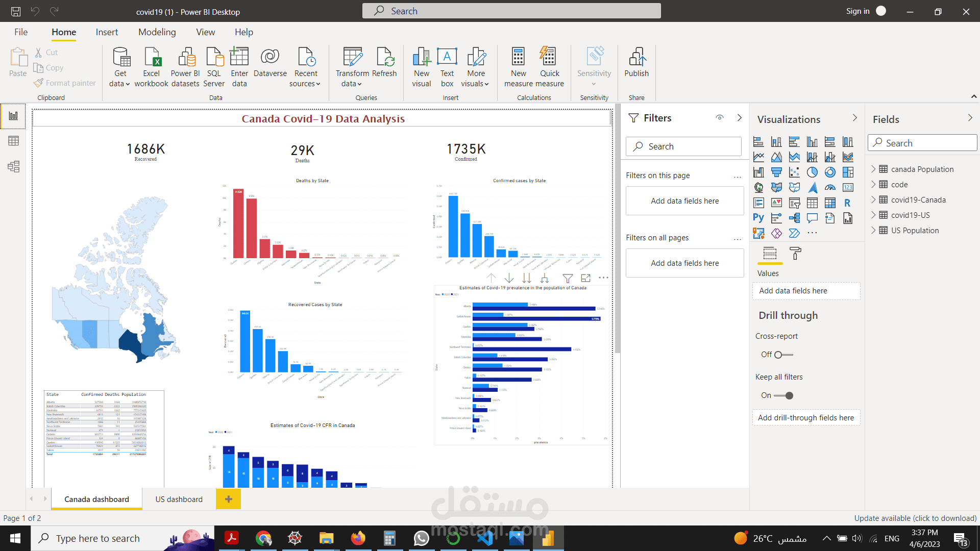Expand the code table in Fields
Screen dimensions: 980x551
click(873, 184)
